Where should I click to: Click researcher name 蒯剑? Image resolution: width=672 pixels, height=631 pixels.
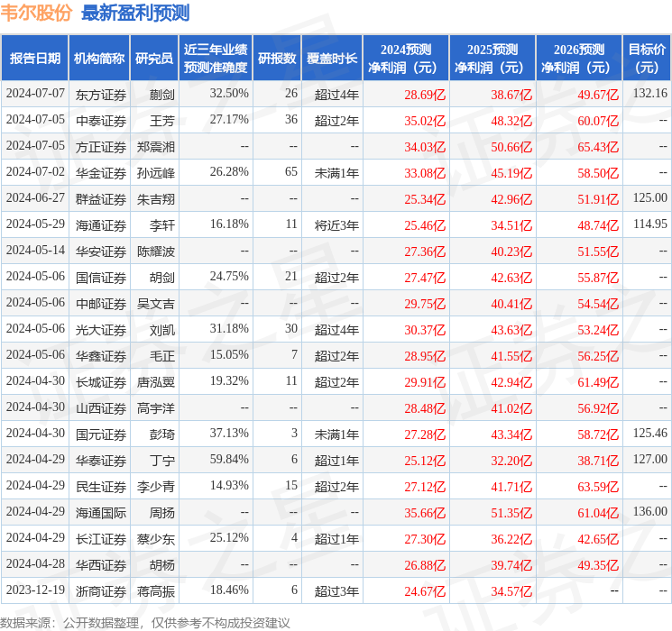pos(162,95)
